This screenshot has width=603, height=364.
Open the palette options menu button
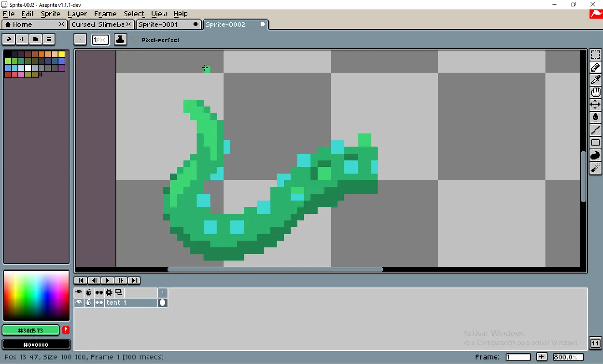(x=49, y=40)
